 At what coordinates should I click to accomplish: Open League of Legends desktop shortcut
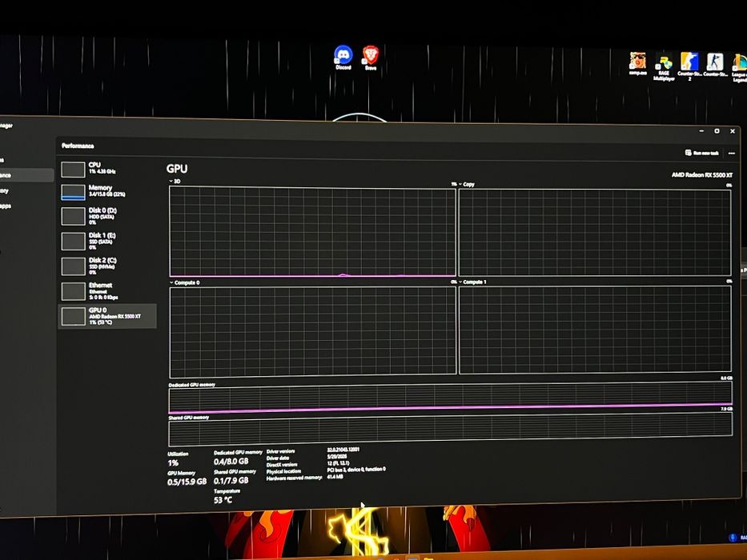(739, 68)
